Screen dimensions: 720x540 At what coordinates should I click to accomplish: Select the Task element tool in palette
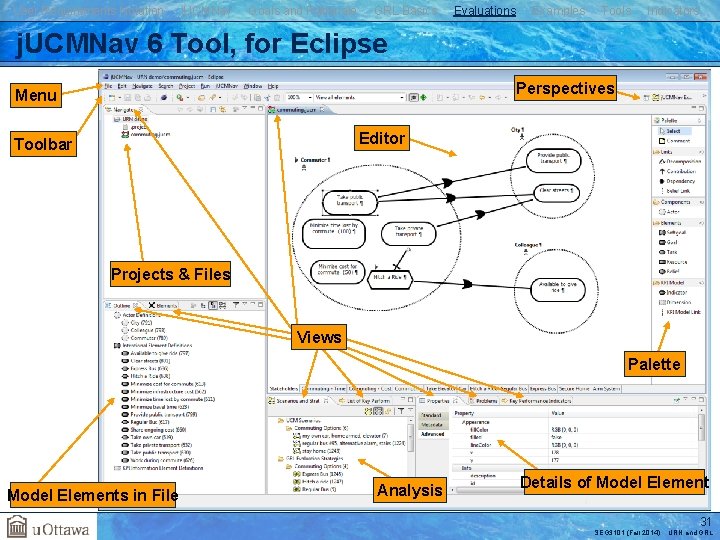[x=669, y=252]
